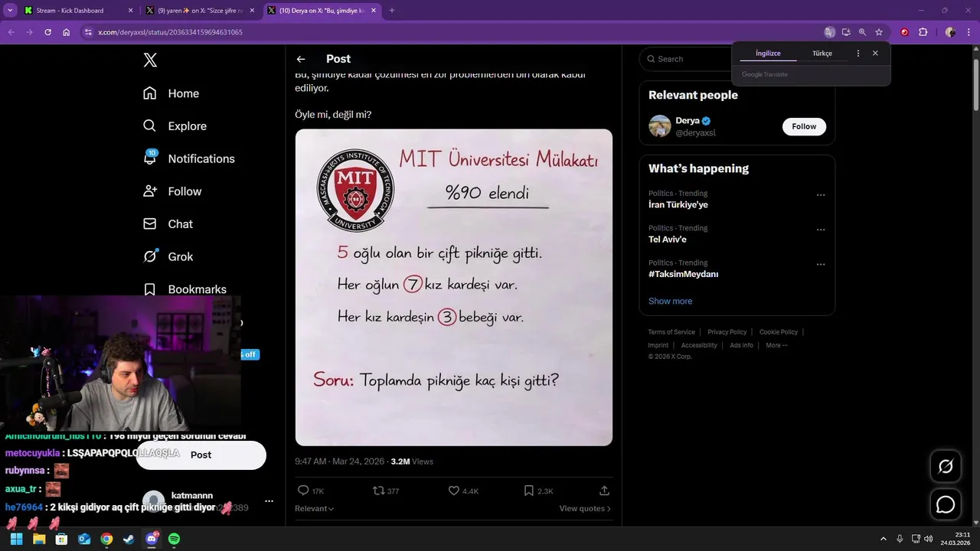
Task: Select the İngilizce translate tab
Action: click(x=768, y=54)
